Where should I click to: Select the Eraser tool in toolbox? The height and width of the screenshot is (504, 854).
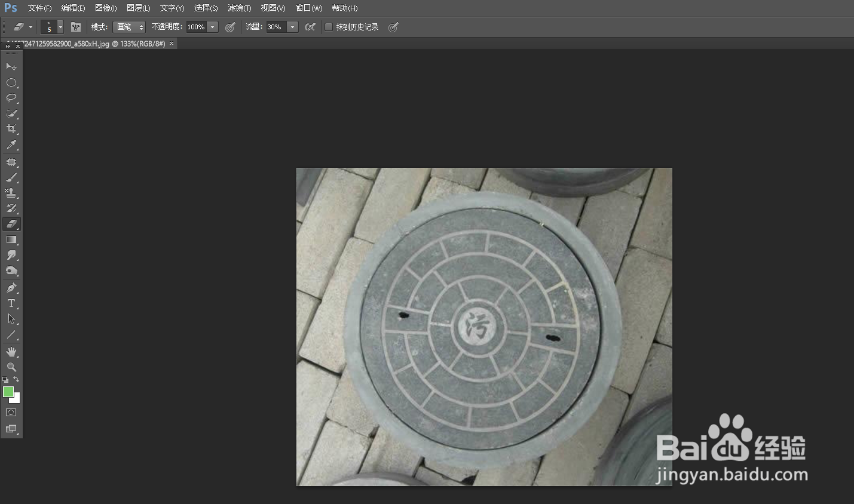point(11,224)
